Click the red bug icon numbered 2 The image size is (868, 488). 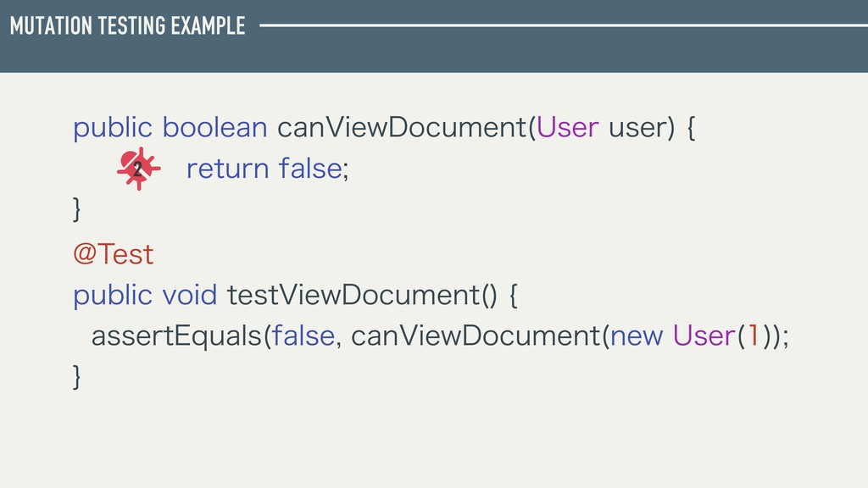(x=138, y=169)
